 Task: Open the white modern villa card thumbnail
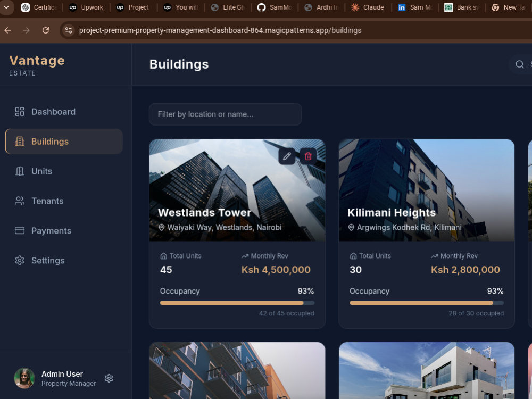[427, 370]
